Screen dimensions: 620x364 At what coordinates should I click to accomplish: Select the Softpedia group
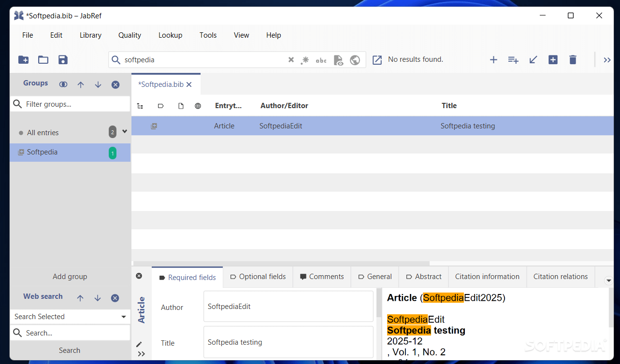pyautogui.click(x=70, y=153)
